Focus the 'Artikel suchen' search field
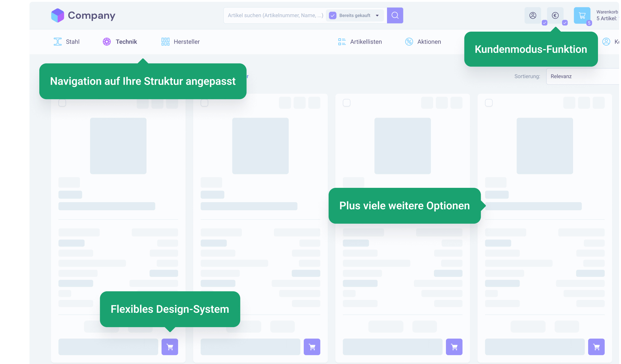The image size is (621, 364). coord(275,15)
